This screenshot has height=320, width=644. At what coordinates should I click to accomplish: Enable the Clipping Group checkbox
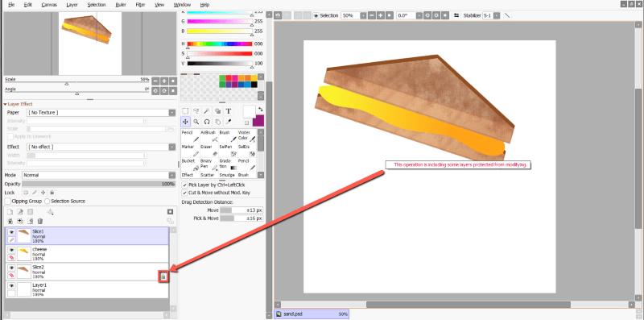[x=8, y=202]
